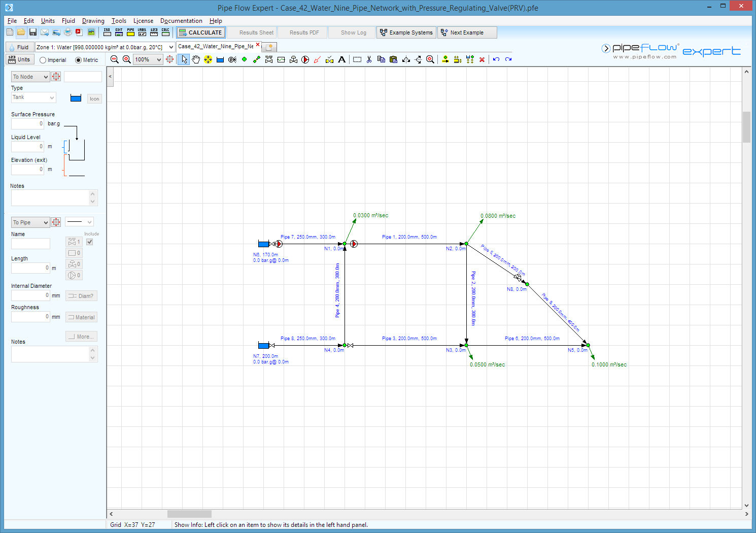Image resolution: width=756 pixels, height=533 pixels.
Task: Click the pipe Length input field
Action: [30, 268]
